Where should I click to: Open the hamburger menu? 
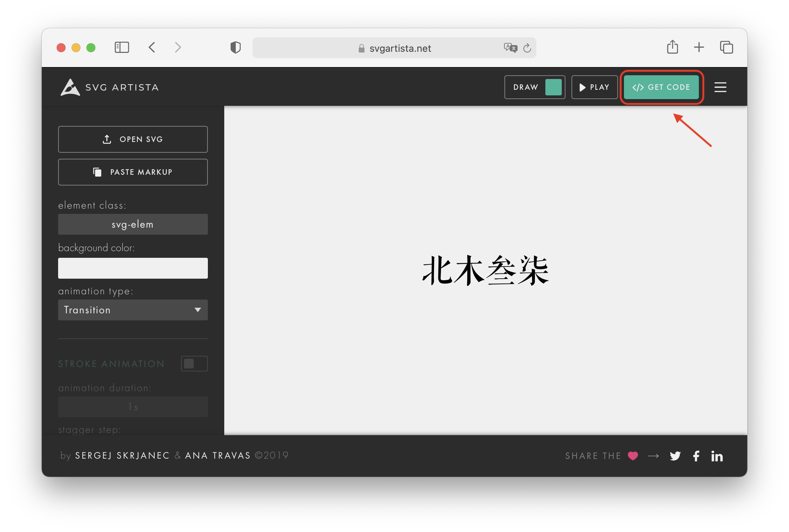click(x=720, y=87)
